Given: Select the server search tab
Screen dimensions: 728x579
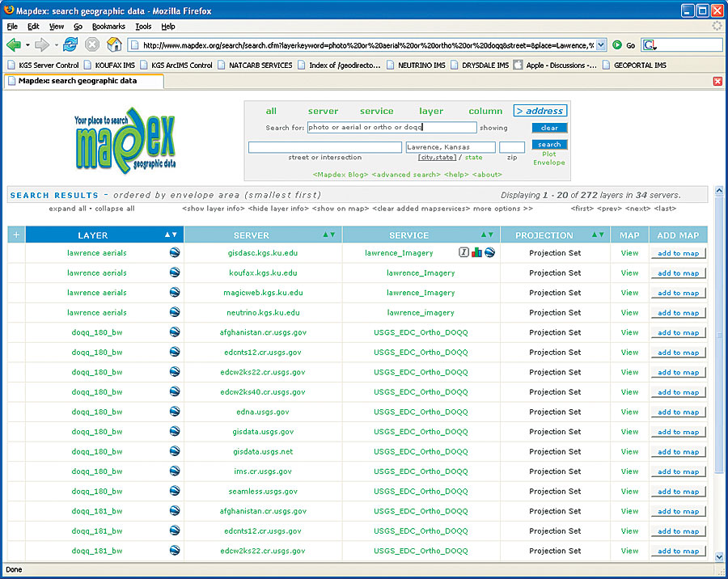Looking at the screenshot, I should click(323, 111).
